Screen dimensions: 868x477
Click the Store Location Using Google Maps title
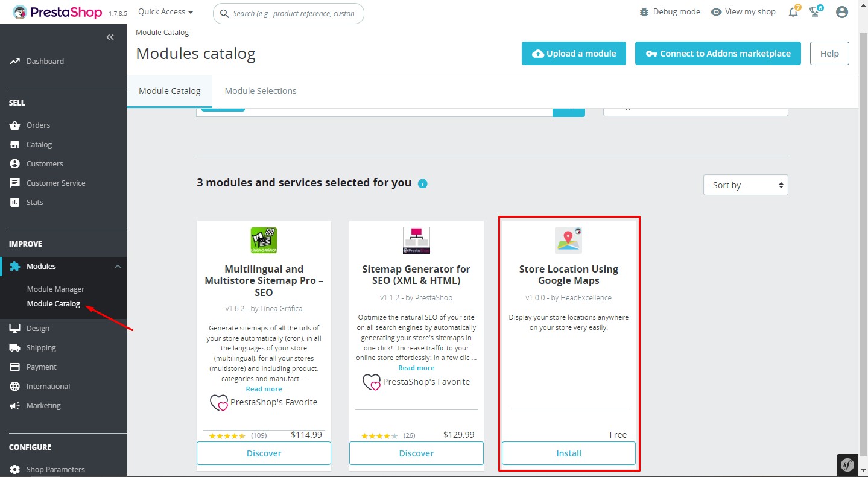point(569,275)
